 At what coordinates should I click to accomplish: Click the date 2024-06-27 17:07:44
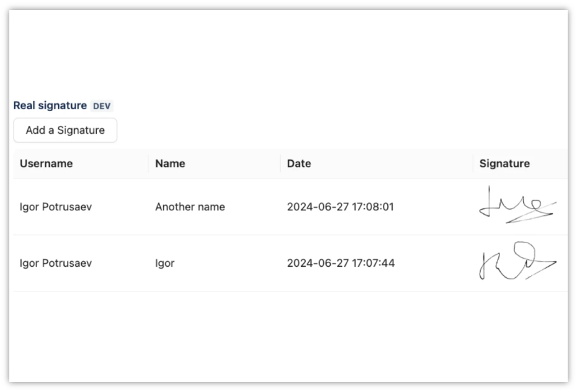[341, 263]
